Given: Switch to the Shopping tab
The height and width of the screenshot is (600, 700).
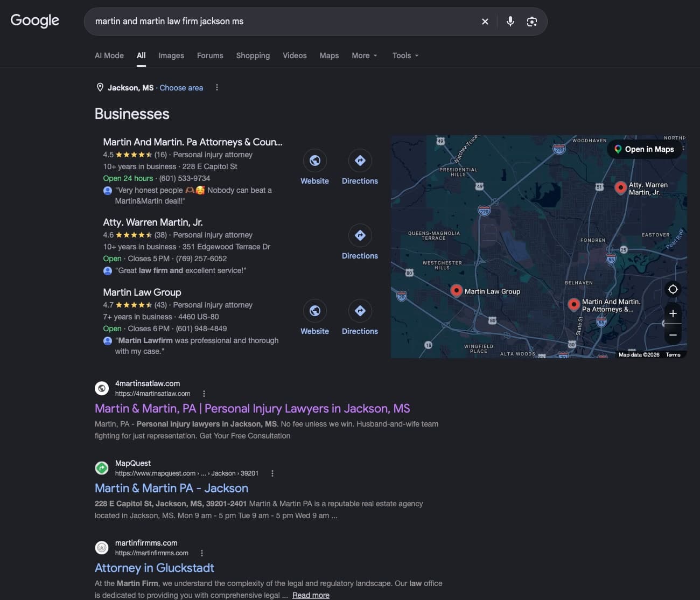Looking at the screenshot, I should 253,55.
